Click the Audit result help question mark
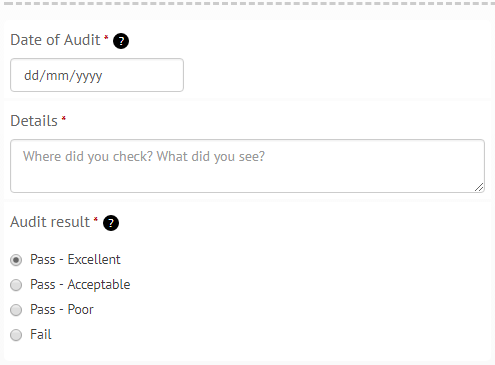Image resolution: width=495 pixels, height=365 pixels. point(111,223)
